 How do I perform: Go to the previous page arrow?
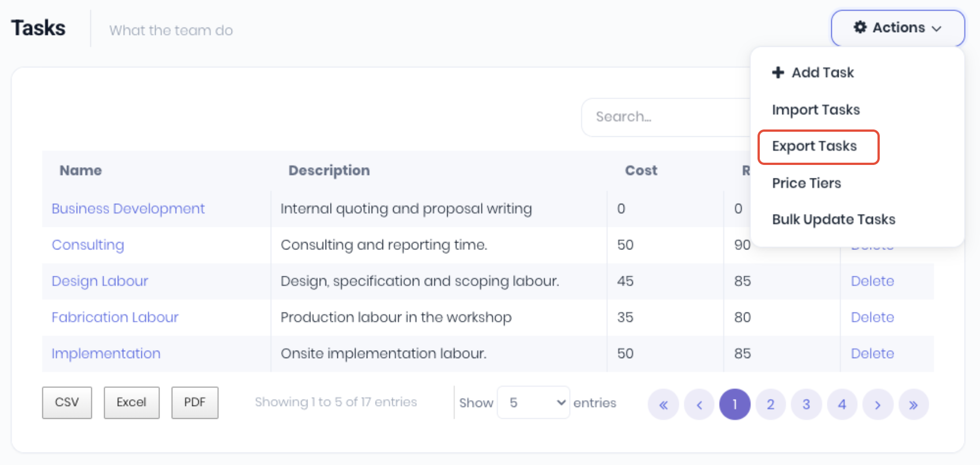[699, 405]
